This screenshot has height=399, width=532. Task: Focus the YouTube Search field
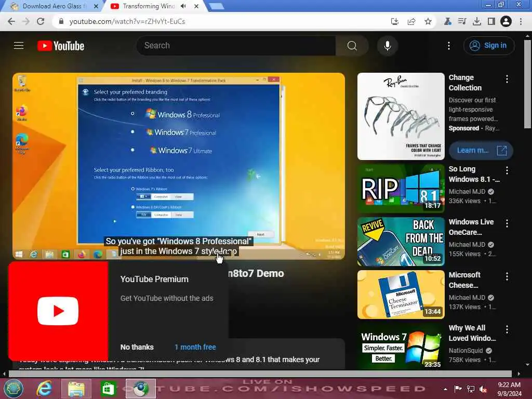[236, 46]
